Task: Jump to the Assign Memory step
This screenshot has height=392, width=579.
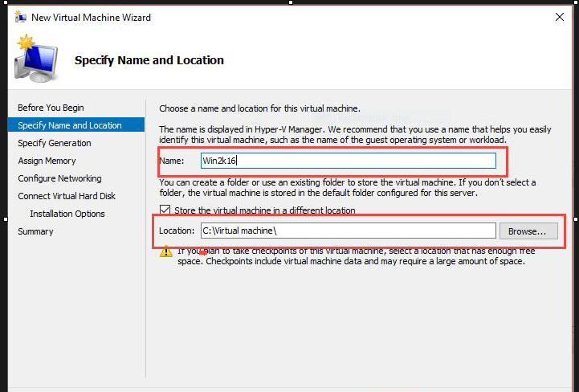Action: [x=47, y=161]
